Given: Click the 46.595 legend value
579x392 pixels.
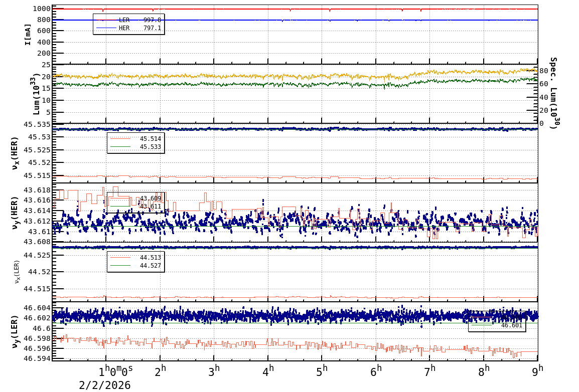Looking at the screenshot, I should [512, 317].
